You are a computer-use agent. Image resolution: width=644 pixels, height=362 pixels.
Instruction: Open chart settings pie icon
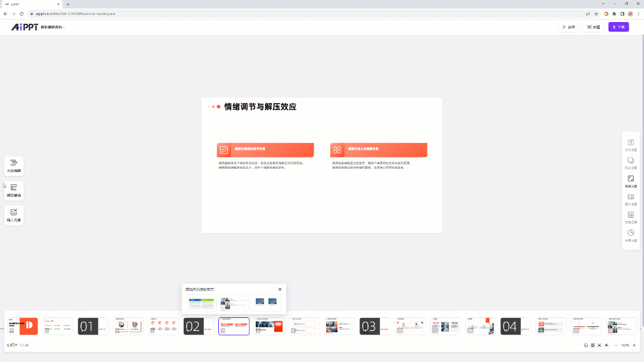tap(630, 234)
